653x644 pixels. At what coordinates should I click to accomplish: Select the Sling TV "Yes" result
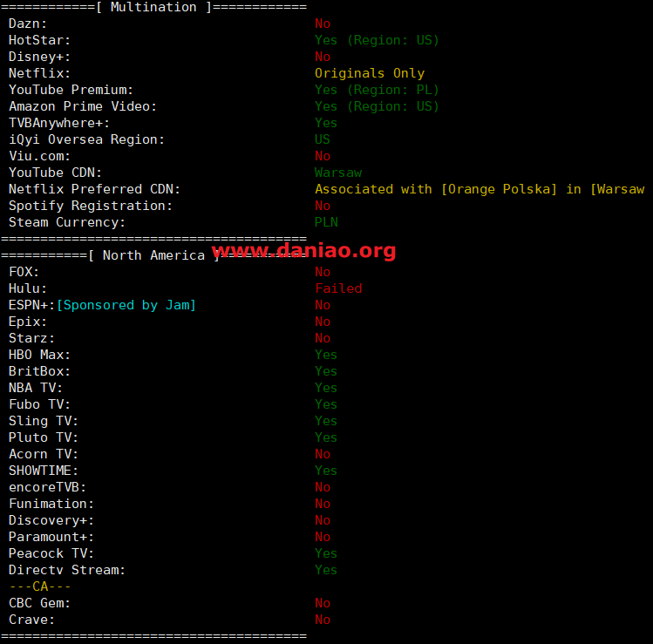point(326,421)
